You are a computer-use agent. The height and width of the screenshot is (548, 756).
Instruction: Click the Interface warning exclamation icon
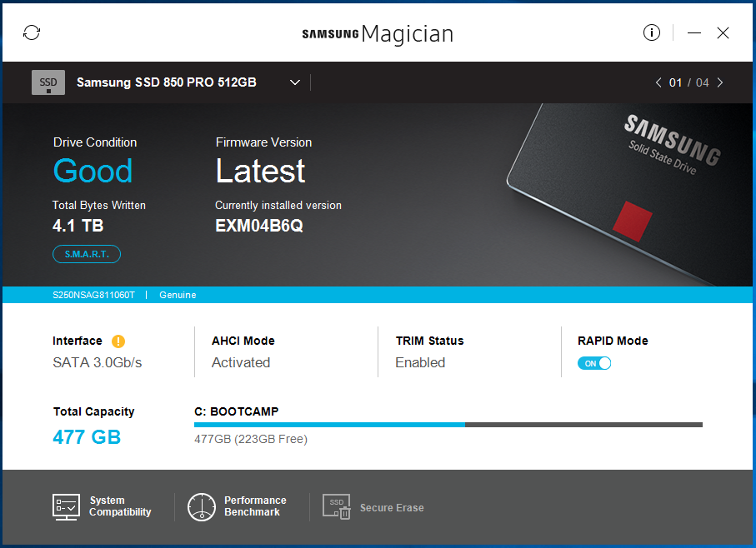coord(118,341)
